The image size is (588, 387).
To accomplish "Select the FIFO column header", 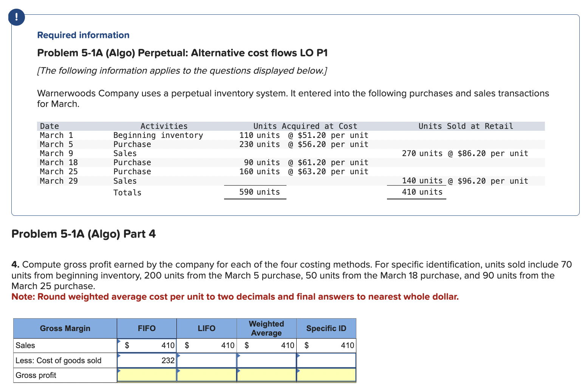I will pos(147,328).
